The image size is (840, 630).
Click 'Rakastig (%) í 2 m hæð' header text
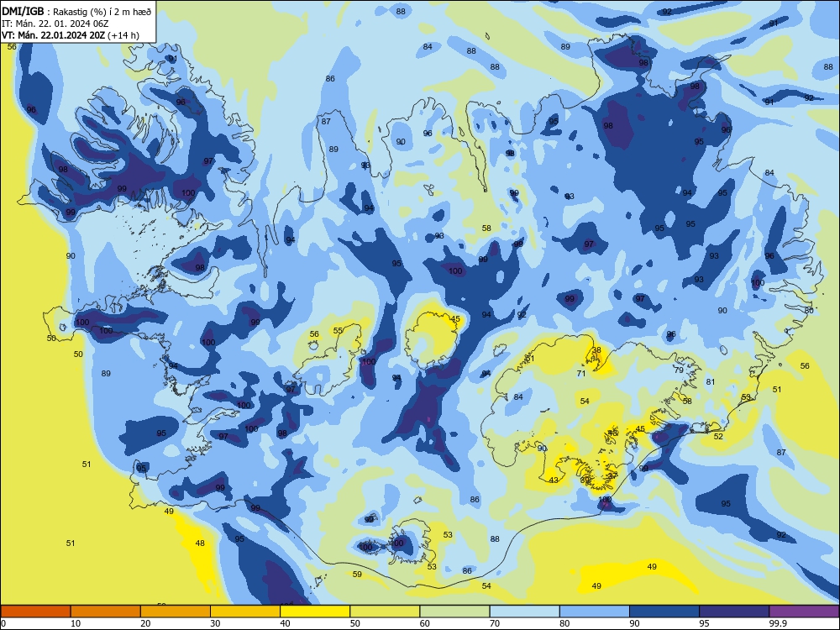tap(102, 12)
